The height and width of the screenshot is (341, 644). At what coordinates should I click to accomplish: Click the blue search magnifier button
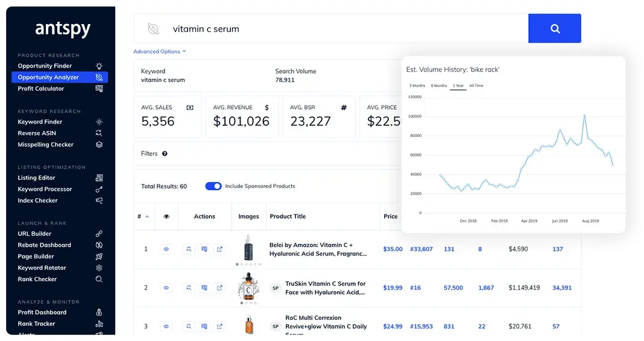point(555,28)
